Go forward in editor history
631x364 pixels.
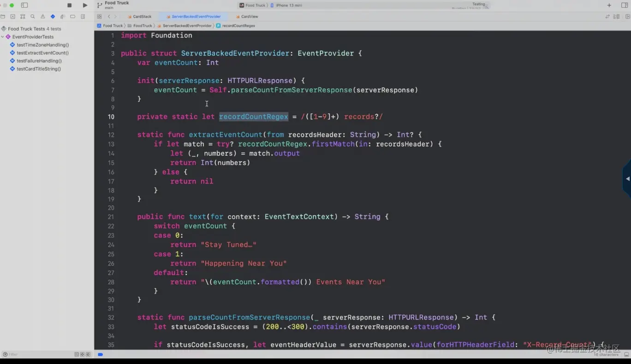[x=115, y=17]
